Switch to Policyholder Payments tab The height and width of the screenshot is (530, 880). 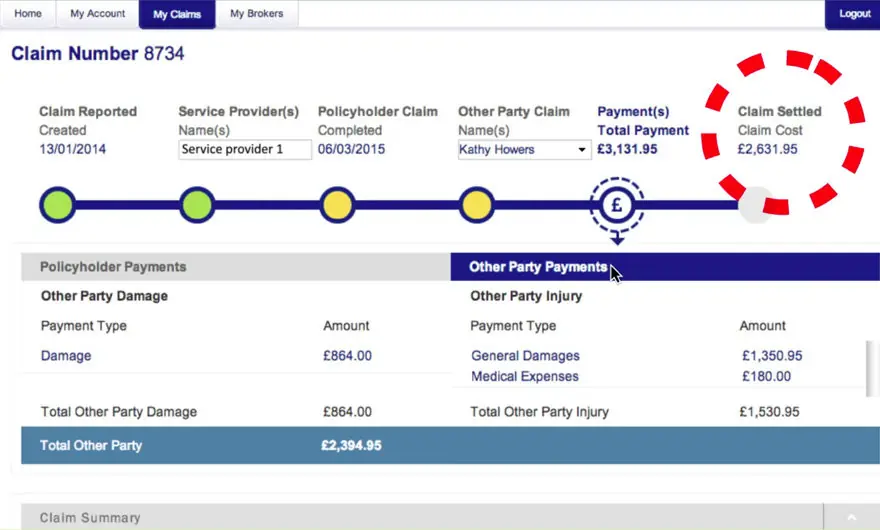[236, 267]
